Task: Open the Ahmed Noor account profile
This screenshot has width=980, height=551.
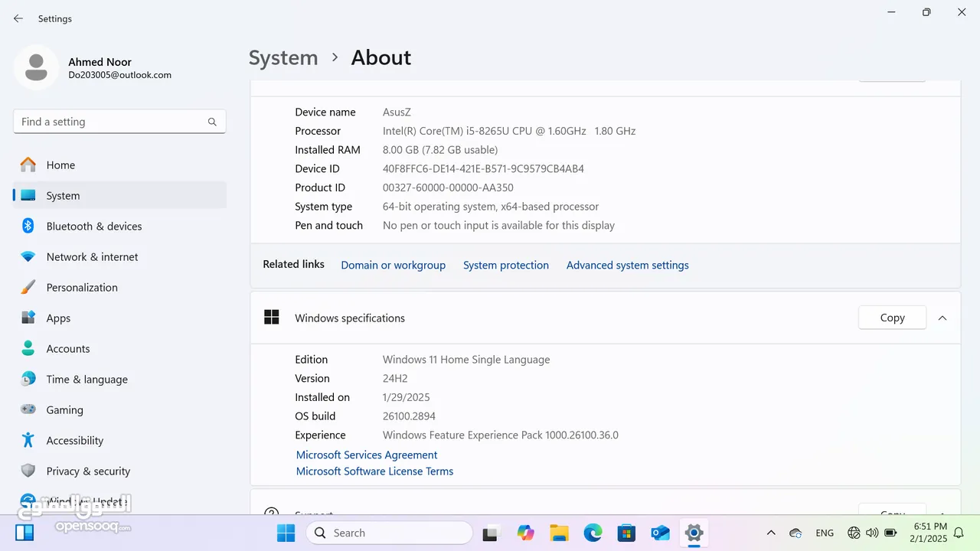Action: 93,67
